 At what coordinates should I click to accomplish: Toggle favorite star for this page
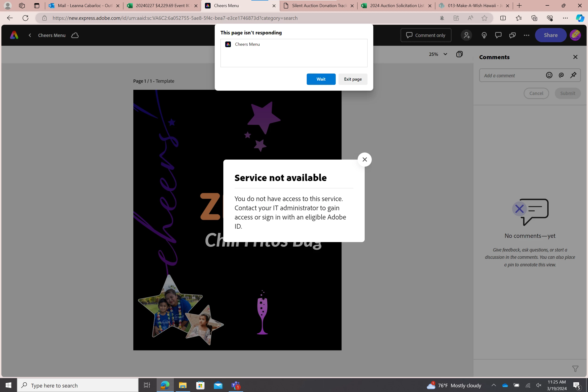[484, 18]
